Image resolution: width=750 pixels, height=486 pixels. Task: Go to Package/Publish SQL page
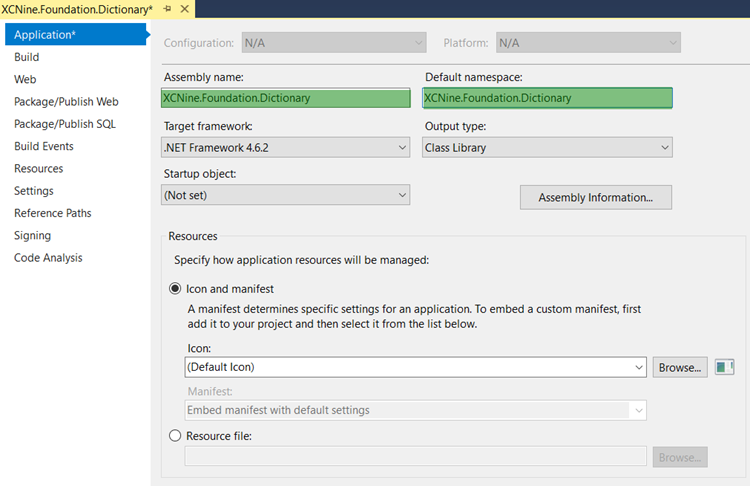[65, 124]
